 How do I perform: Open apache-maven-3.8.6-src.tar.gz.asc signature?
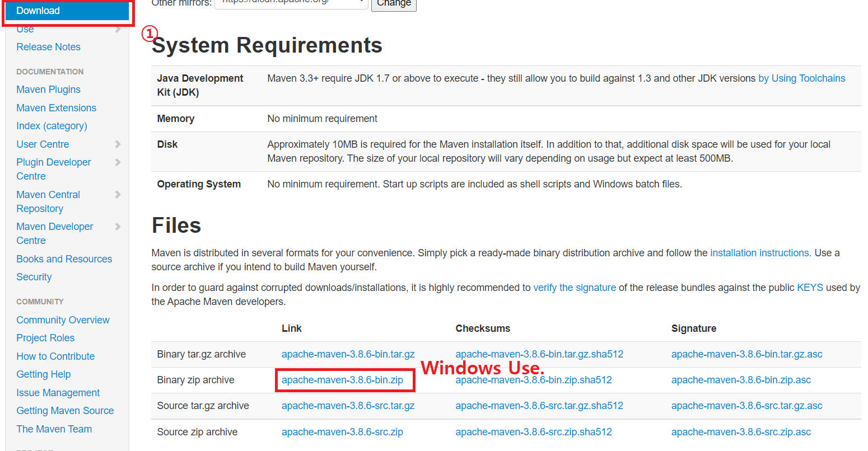[747, 406]
